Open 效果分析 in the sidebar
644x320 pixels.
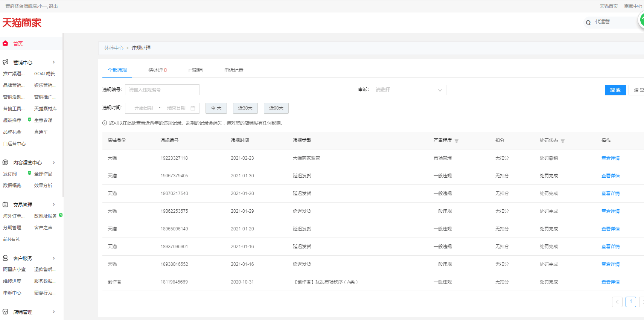[x=43, y=186]
